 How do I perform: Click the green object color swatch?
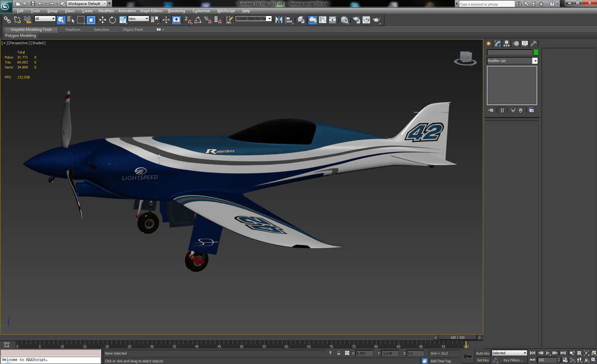pos(536,52)
